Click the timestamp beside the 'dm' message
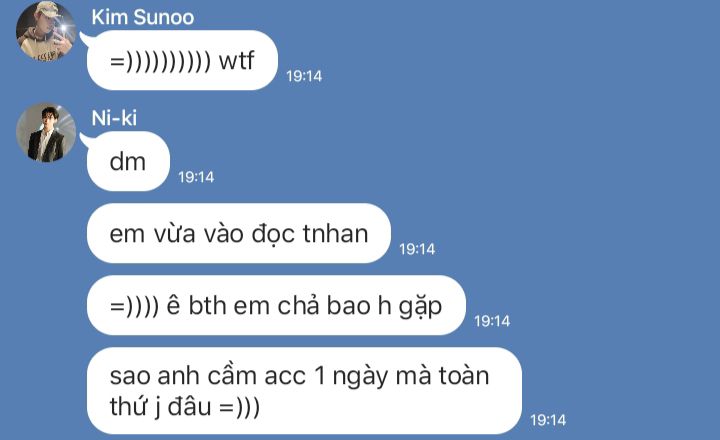Image resolution: width=720 pixels, height=440 pixels. coord(196,177)
